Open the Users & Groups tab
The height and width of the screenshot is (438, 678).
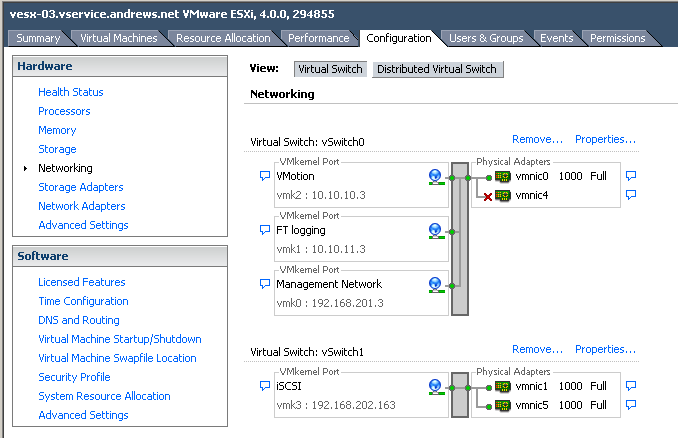[x=486, y=38]
